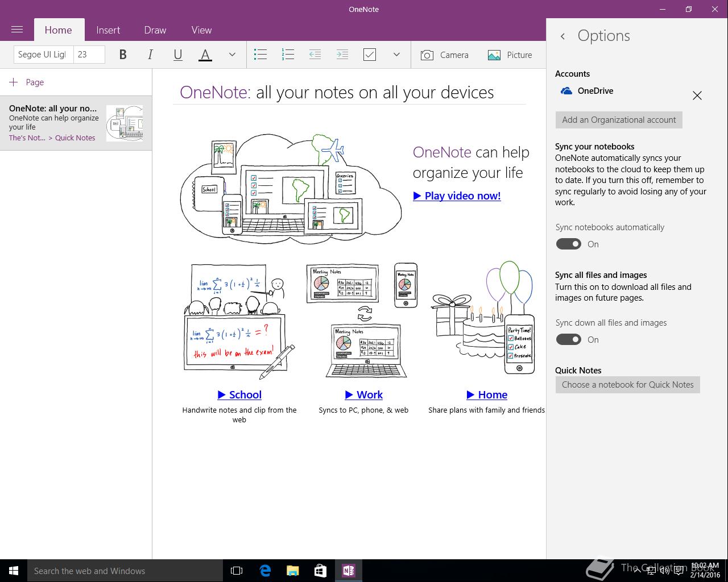Screen dimensions: 728x582
Task: Select the OneNote page in the page list
Action: [x=76, y=123]
